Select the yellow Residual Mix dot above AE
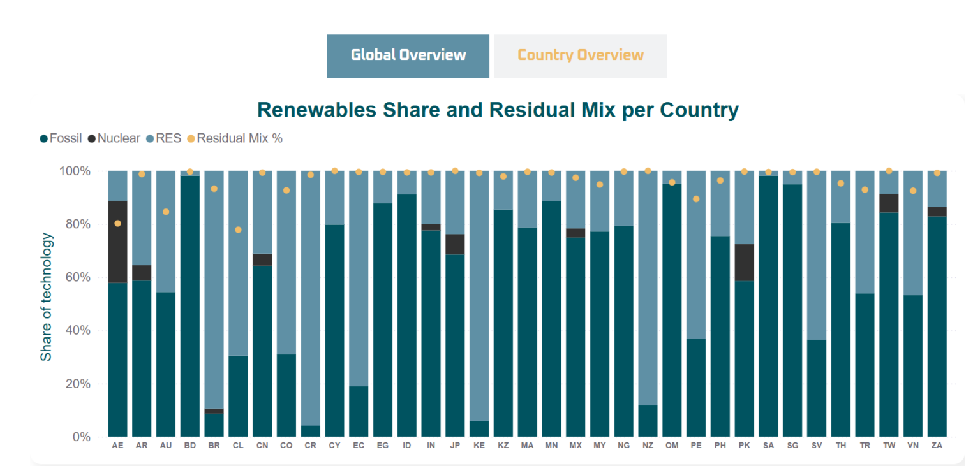 pos(117,224)
